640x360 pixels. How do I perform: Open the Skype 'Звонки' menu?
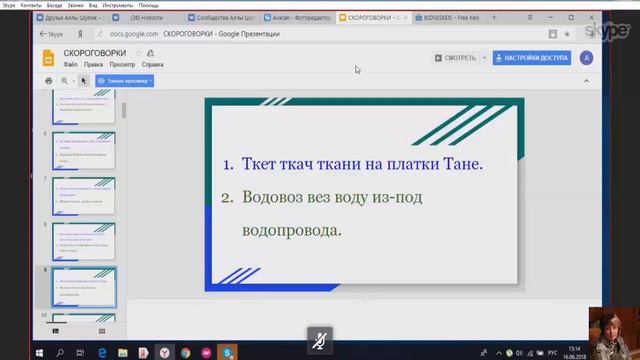[x=76, y=5]
